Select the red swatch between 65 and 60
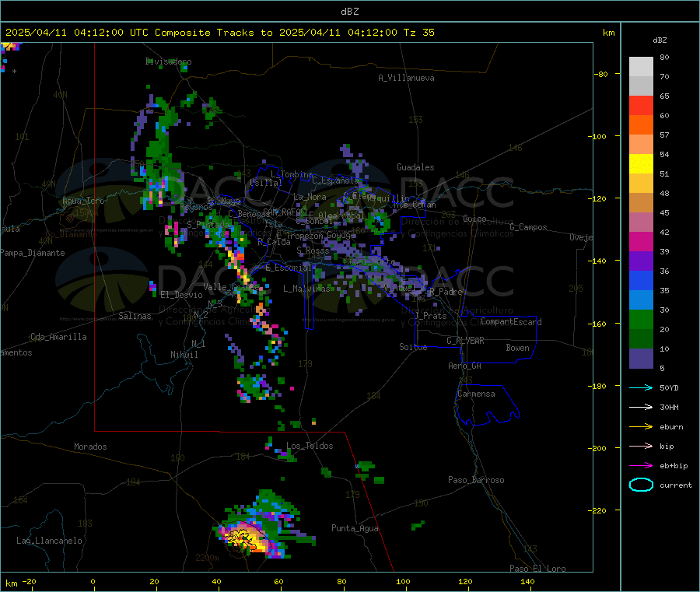The image size is (700, 592). (641, 105)
